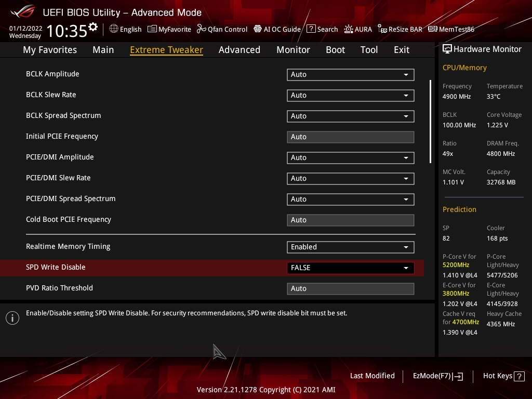Image resolution: width=532 pixels, height=399 pixels.
Task: Open the AURA lighting settings
Action: pos(358,29)
